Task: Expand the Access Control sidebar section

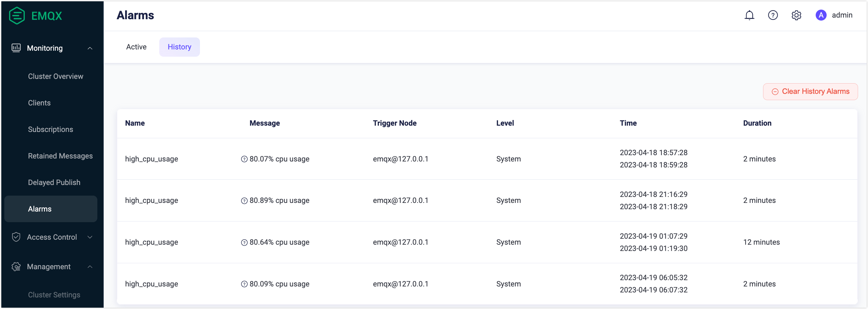Action: pos(90,237)
